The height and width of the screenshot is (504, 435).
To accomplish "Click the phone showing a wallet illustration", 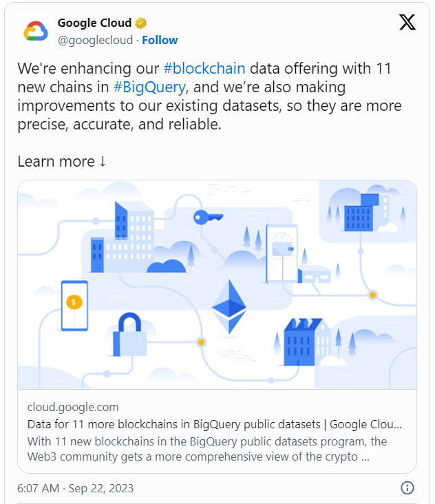I will 282,253.
